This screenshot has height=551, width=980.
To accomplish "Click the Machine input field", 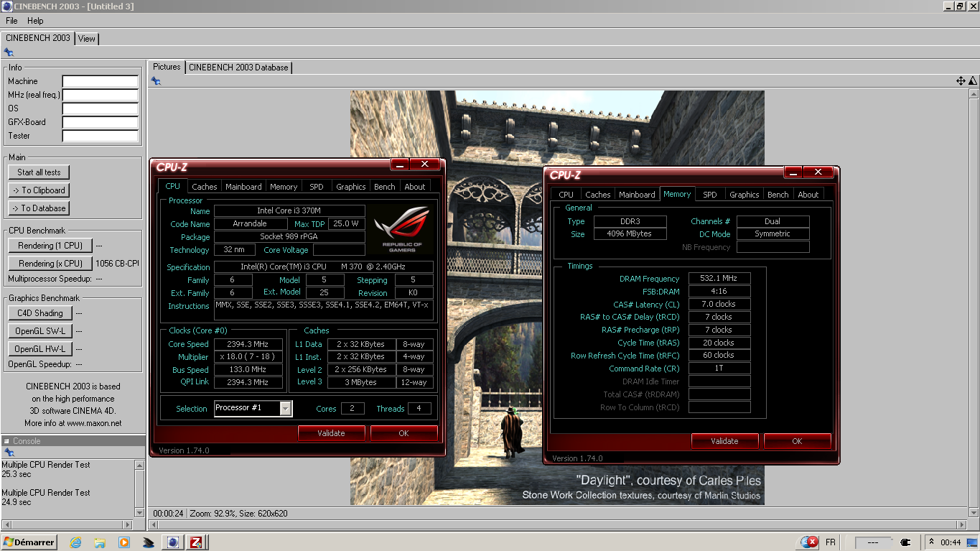I will point(100,81).
